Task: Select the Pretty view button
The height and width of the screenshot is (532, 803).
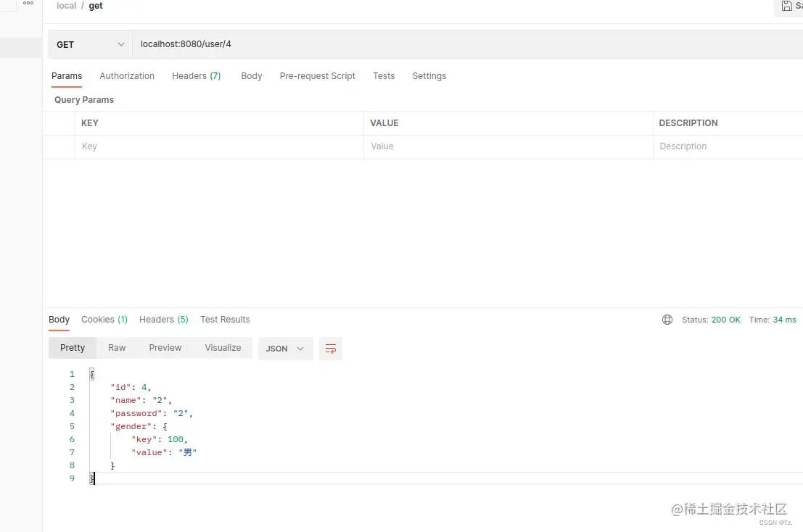Action: pos(73,348)
